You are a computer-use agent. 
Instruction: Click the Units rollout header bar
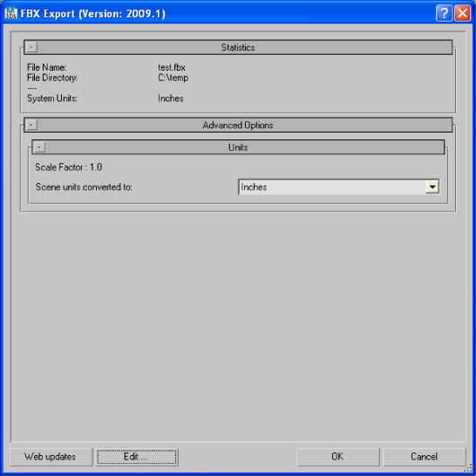(x=238, y=147)
